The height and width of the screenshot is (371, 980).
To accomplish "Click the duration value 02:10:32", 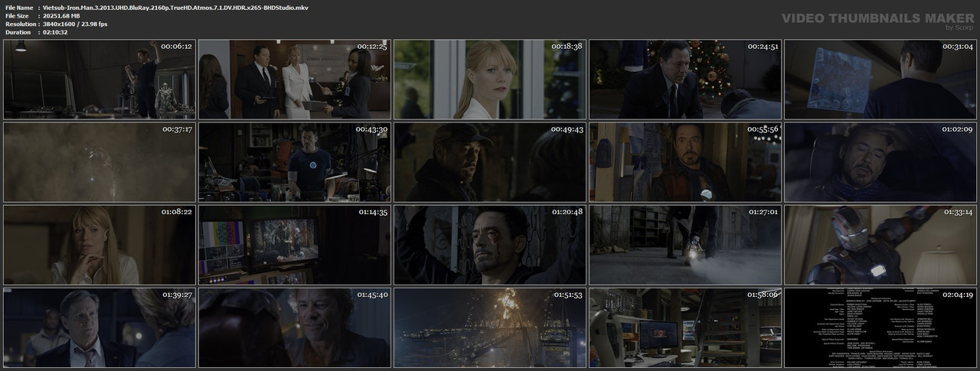I will [x=57, y=33].
